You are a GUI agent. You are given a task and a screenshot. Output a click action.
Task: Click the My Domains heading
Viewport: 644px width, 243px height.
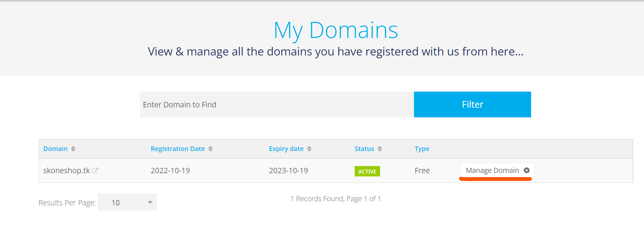(336, 31)
